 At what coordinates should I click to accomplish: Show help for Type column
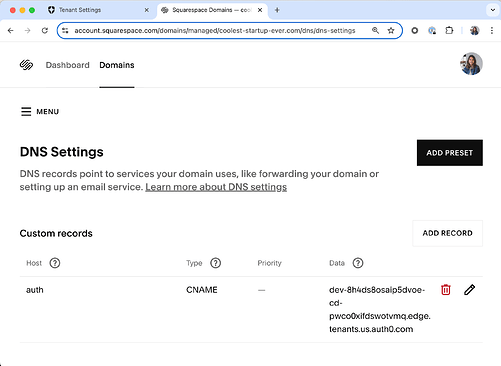(215, 263)
